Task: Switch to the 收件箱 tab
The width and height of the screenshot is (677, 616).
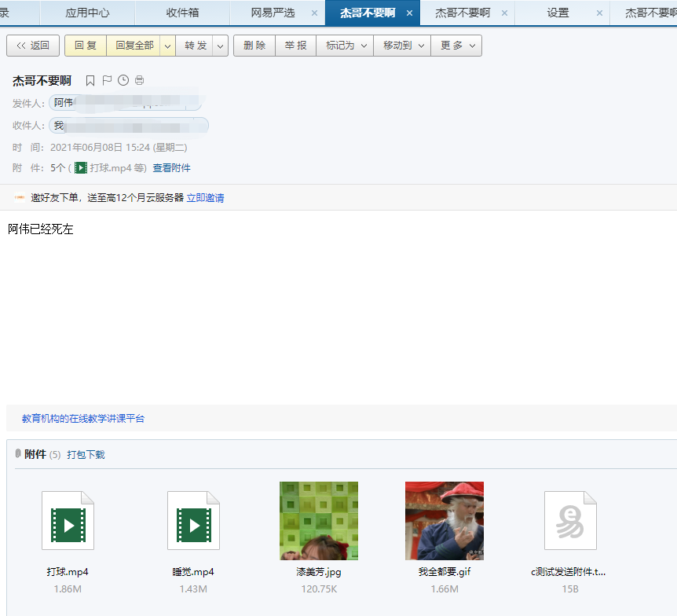Action: (x=181, y=13)
